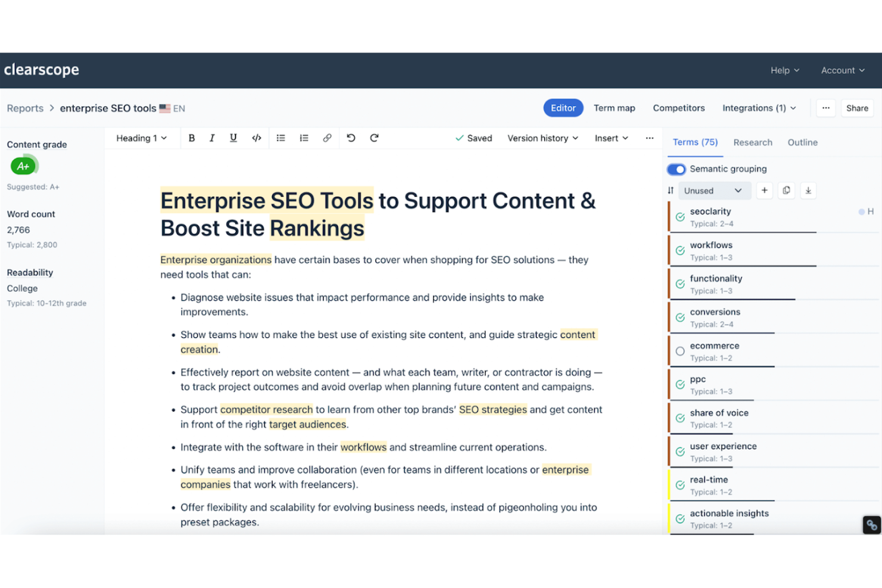Toggle the real-time term check
Screen dimensions: 882x588
[x=680, y=486]
